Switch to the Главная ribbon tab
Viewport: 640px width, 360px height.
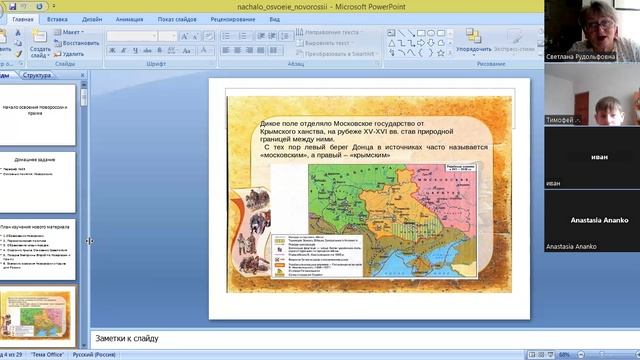tap(23, 19)
